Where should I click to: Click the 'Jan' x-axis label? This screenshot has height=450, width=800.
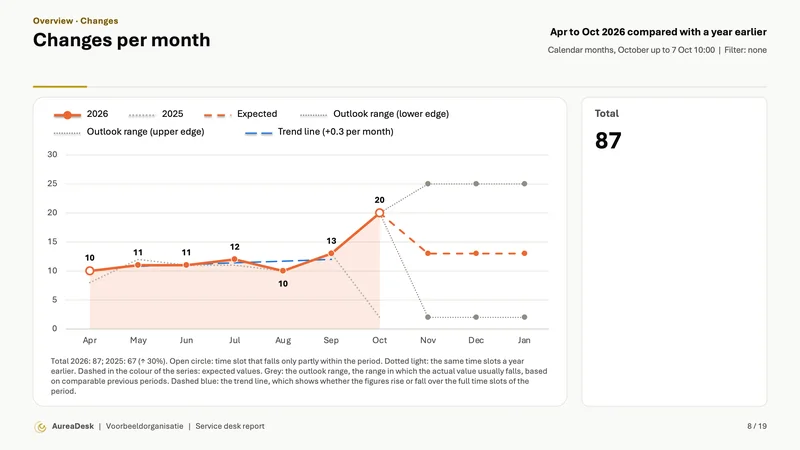[x=524, y=340]
